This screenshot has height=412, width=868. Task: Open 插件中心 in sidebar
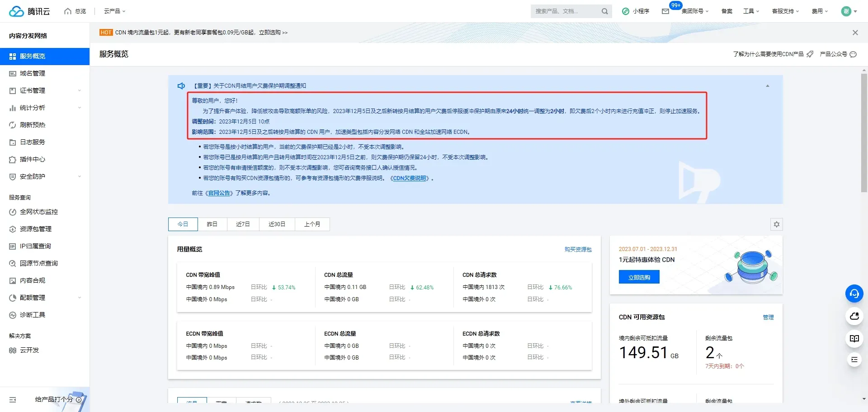45,159
